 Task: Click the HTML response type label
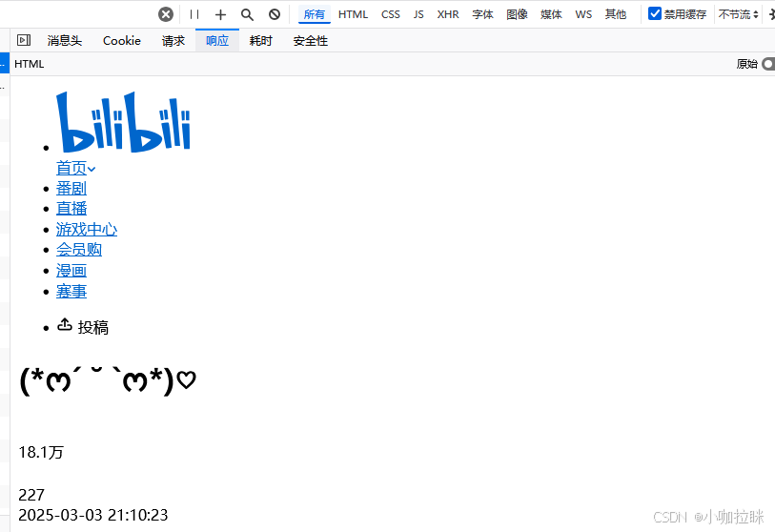tap(30, 64)
